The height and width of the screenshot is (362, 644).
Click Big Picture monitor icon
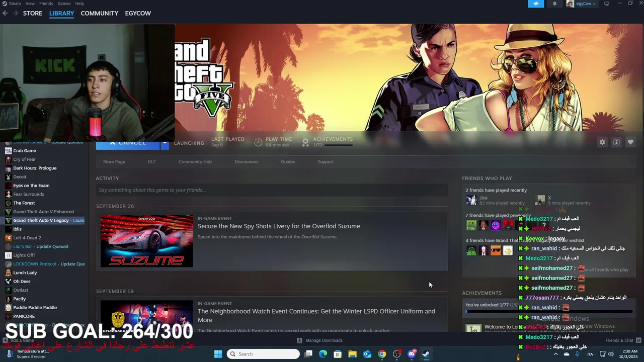coord(607,4)
